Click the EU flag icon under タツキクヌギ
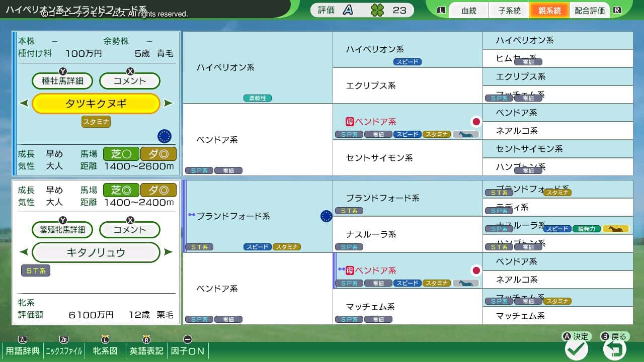The width and height of the screenshot is (644, 362). [x=165, y=136]
